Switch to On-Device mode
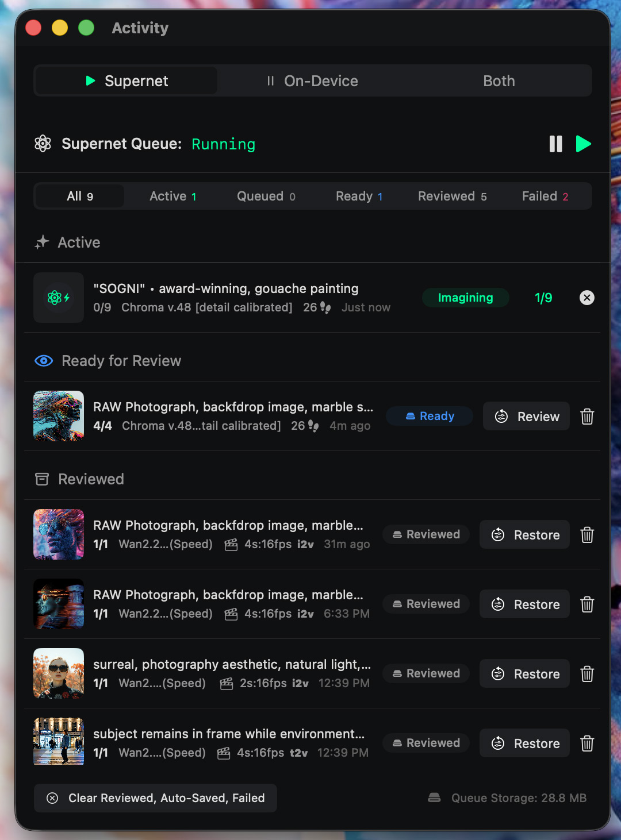 tap(312, 81)
